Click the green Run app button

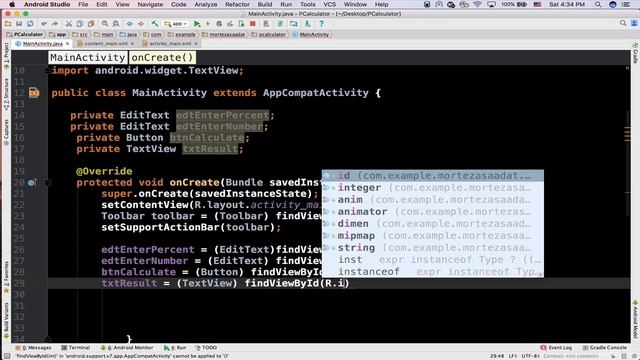[x=197, y=24]
